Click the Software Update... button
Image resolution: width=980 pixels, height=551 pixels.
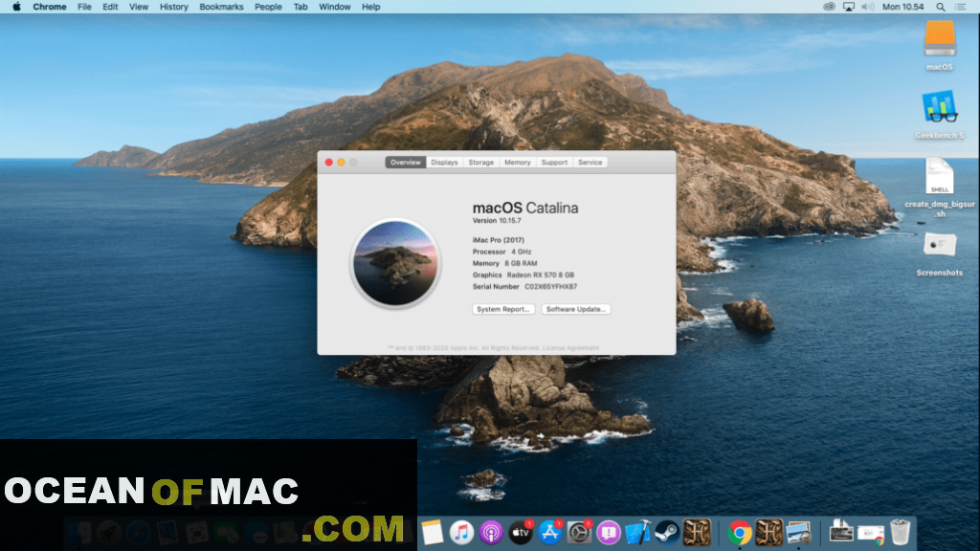(x=575, y=309)
